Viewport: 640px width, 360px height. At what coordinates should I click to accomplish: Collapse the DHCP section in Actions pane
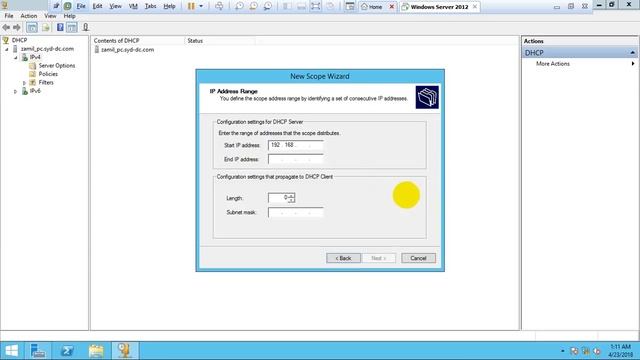click(x=632, y=53)
